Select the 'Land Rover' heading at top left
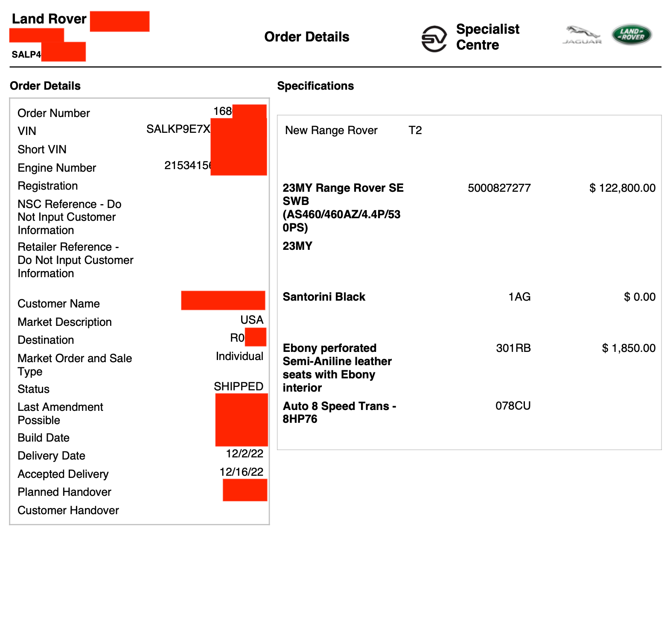 [49, 19]
